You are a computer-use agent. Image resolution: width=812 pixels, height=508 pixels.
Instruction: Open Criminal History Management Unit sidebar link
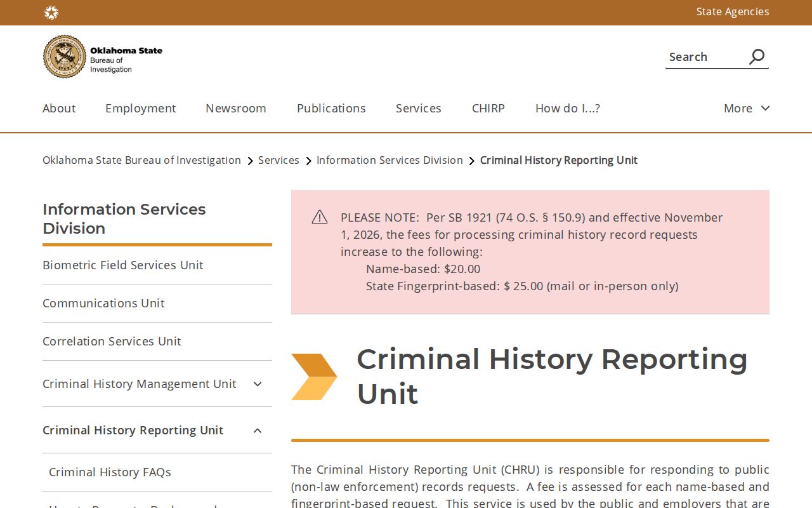(x=140, y=384)
